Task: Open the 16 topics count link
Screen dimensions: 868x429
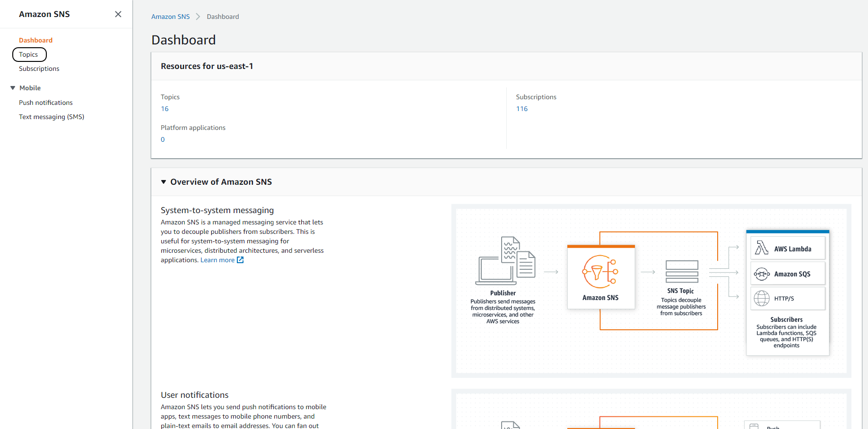Action: 165,109
